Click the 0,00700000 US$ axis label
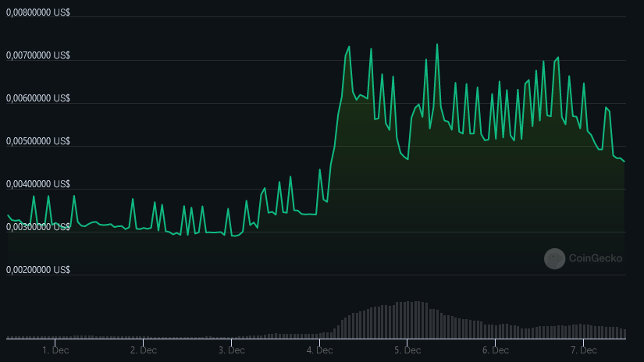 coord(38,55)
